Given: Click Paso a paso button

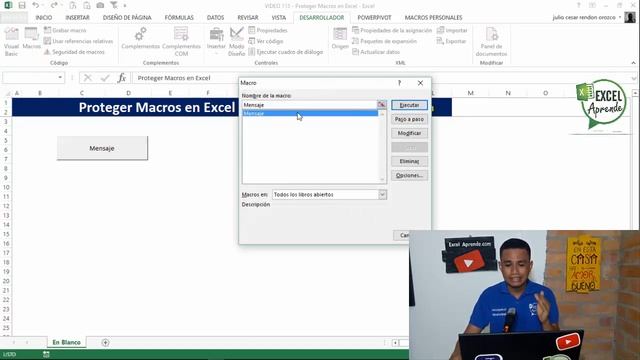Looking at the screenshot, I should point(409,119).
